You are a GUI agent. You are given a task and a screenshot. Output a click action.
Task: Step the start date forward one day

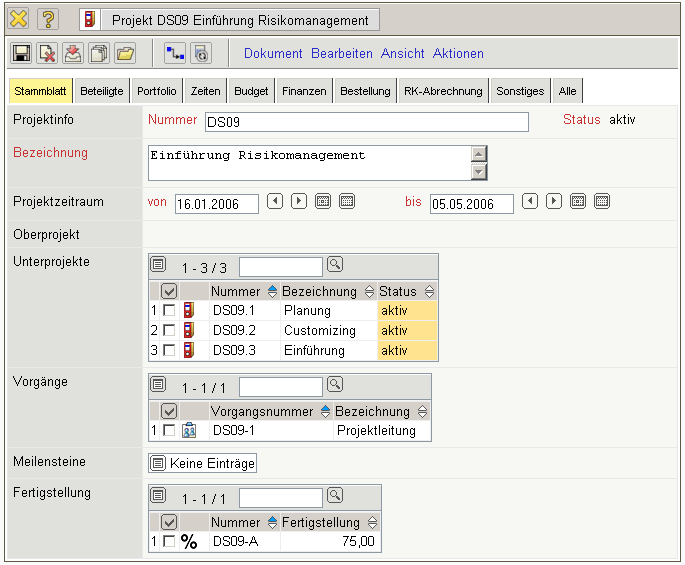299,202
